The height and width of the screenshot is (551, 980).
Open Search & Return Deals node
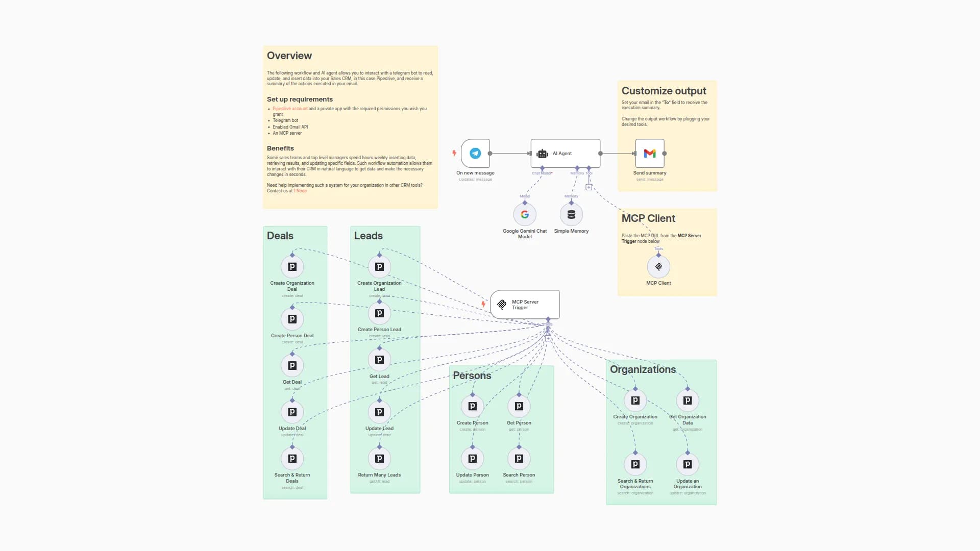[292, 459]
